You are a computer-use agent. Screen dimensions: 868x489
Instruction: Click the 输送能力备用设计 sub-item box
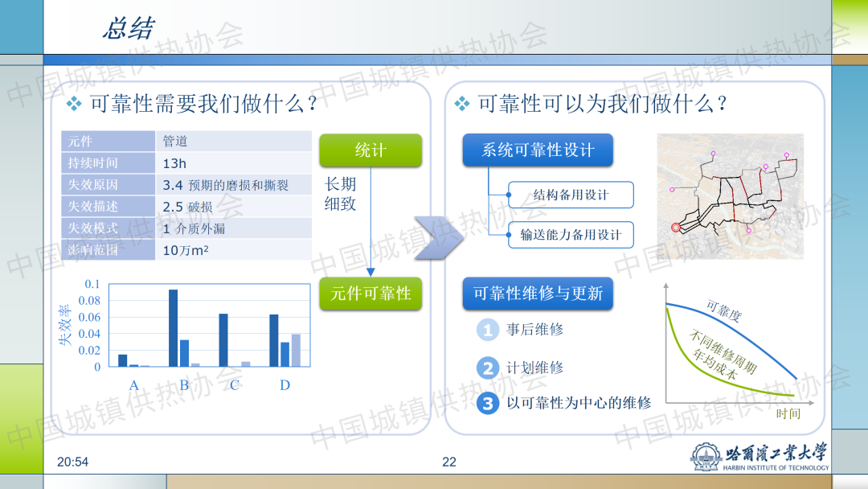[571, 235]
